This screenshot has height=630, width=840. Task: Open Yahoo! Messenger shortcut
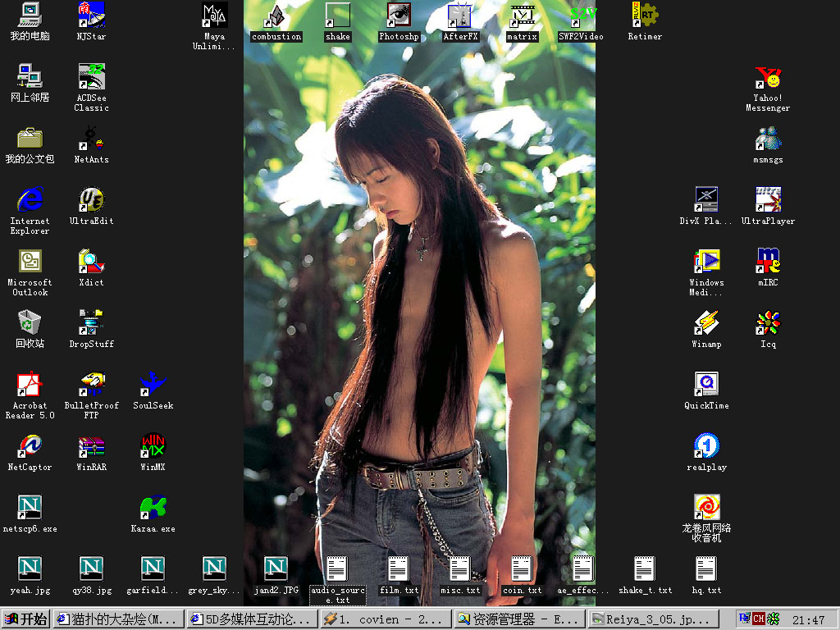[768, 79]
